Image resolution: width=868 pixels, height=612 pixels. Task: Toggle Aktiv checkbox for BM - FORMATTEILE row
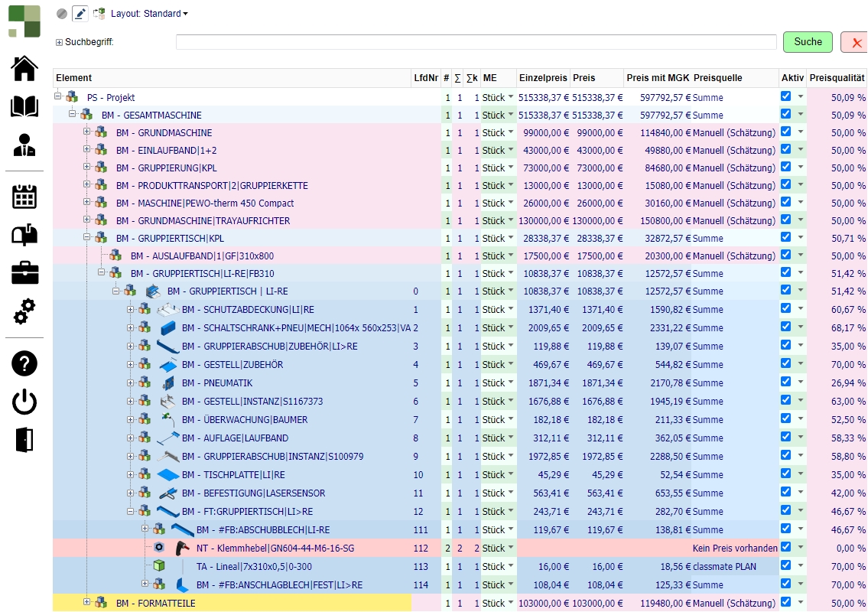pos(785,602)
